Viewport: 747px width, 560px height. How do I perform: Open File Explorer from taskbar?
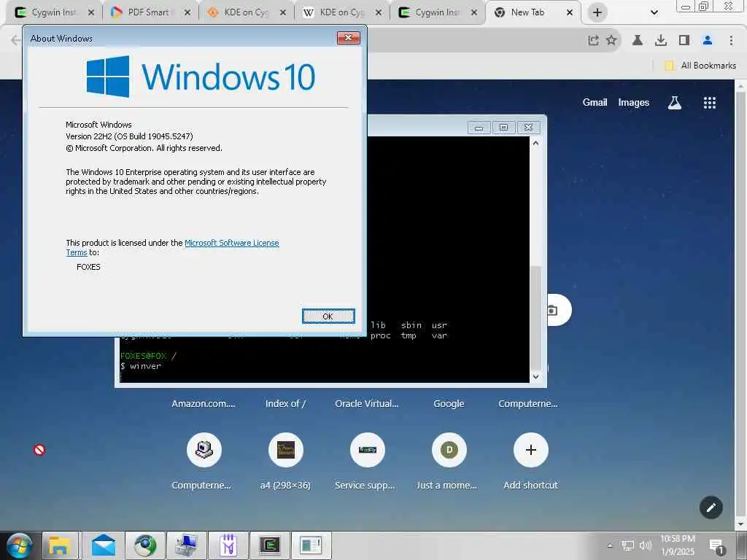60,545
